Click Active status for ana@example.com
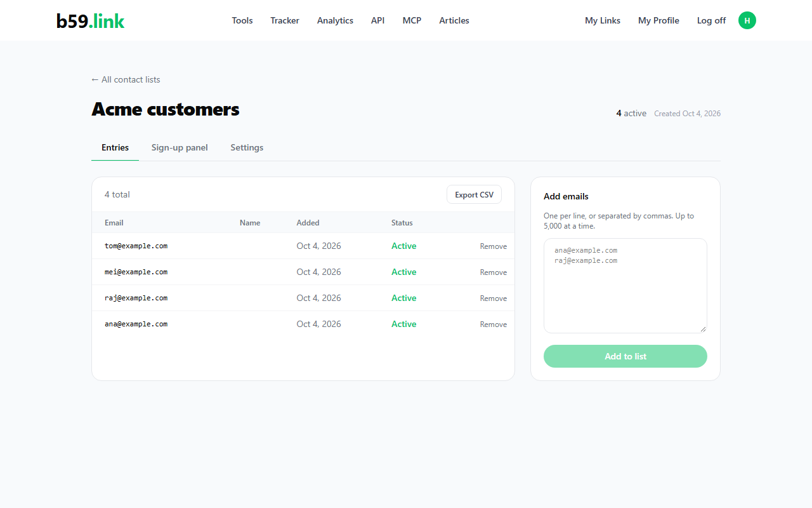The width and height of the screenshot is (812, 508). pyautogui.click(x=404, y=324)
